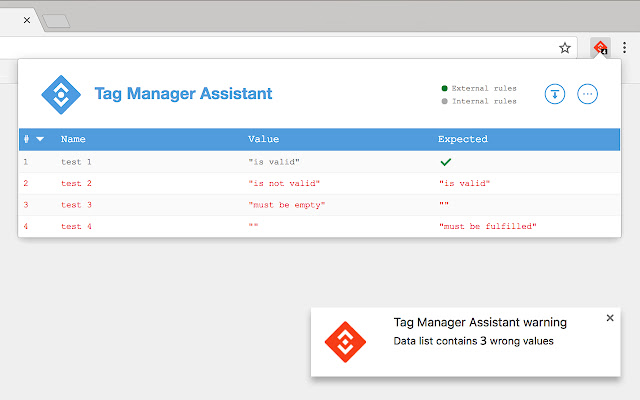Open the Tag Manager Assistant warning notification title

480,322
